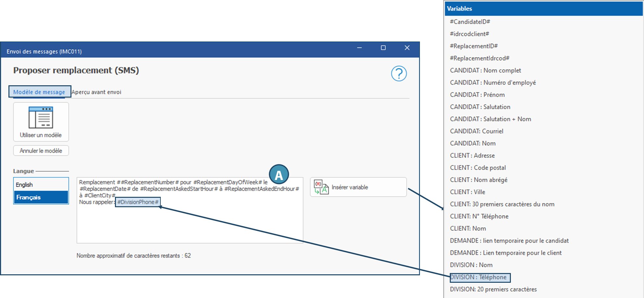This screenshot has width=644, height=298.
Task: Minimize the Envoi des messages window
Action: pyautogui.click(x=360, y=48)
